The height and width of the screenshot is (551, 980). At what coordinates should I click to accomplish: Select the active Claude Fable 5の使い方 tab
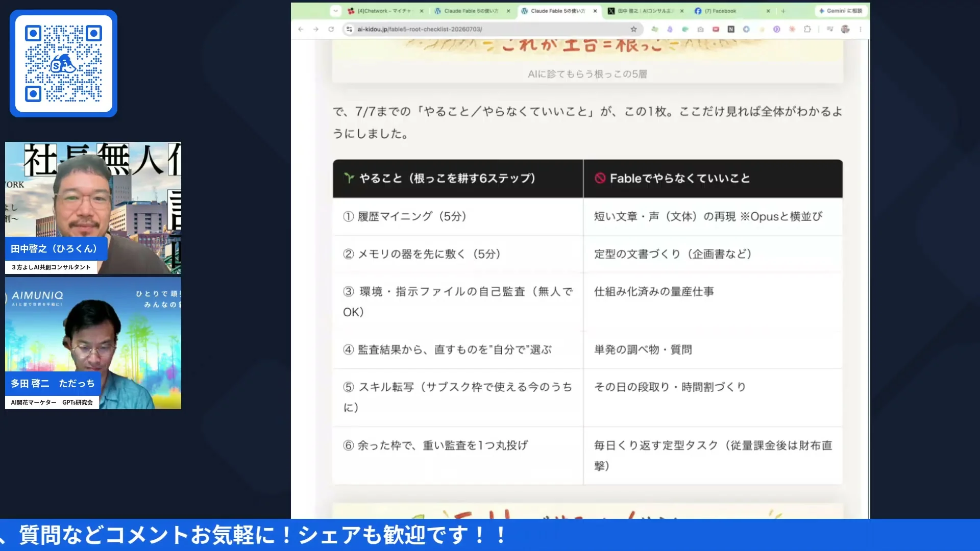[558, 11]
